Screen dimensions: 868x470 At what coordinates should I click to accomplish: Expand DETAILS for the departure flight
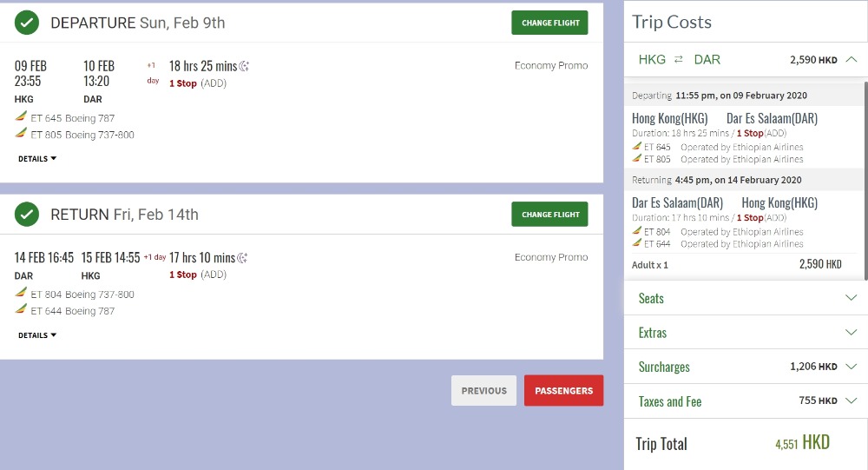pos(37,159)
